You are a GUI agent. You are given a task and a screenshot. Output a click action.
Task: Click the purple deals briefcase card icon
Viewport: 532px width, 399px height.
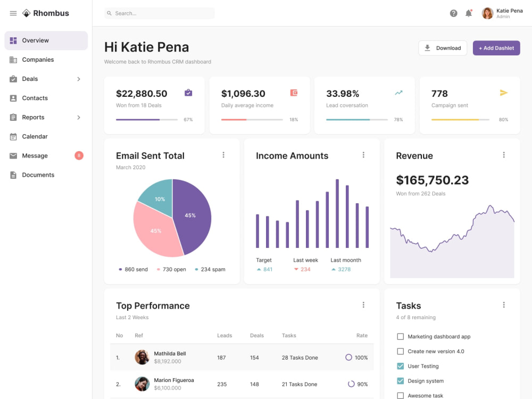(188, 93)
